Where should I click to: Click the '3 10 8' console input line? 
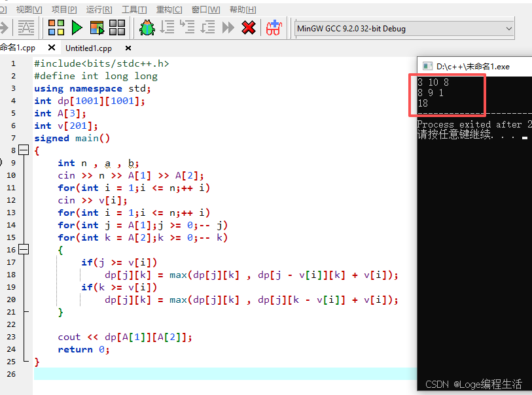click(433, 82)
